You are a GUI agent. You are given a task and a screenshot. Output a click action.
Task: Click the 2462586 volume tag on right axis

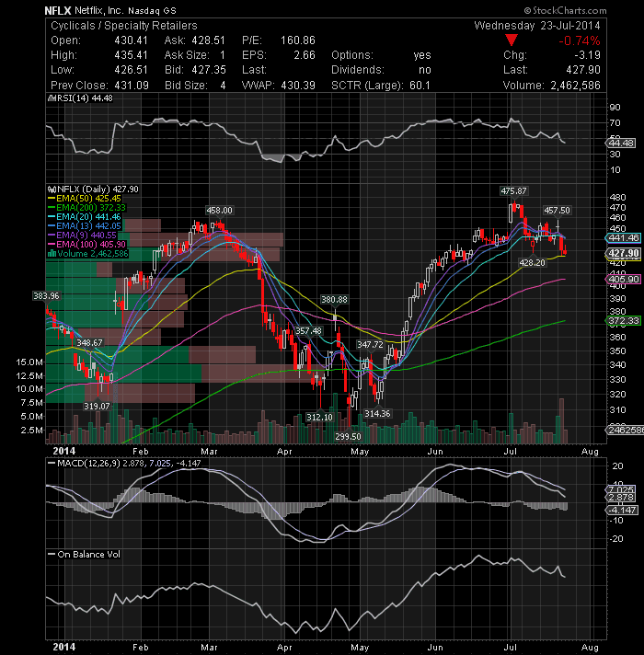click(x=625, y=430)
